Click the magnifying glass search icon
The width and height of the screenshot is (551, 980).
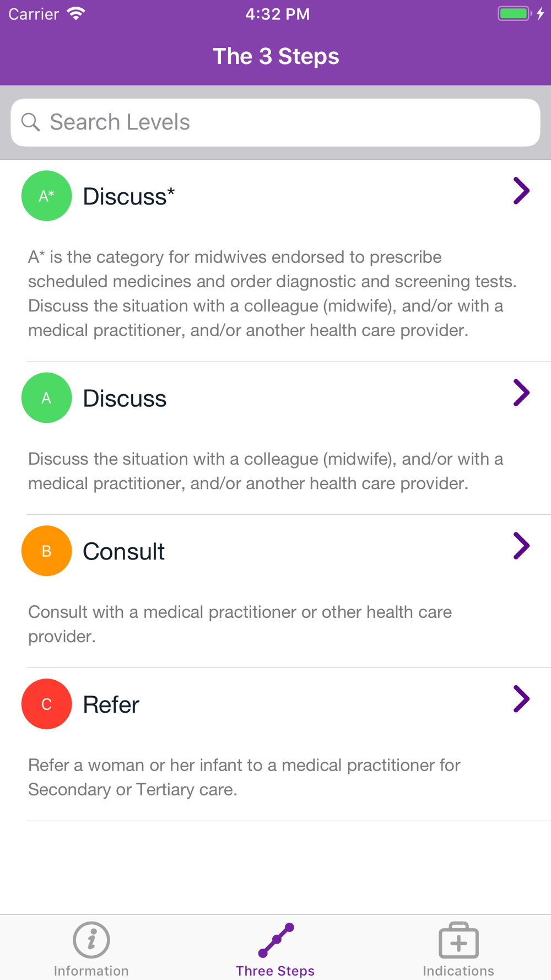pyautogui.click(x=31, y=122)
